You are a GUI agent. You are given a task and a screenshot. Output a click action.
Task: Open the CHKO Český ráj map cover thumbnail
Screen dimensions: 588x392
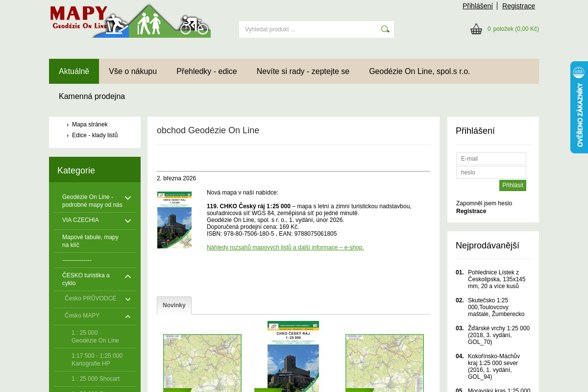pyautogui.click(x=174, y=220)
